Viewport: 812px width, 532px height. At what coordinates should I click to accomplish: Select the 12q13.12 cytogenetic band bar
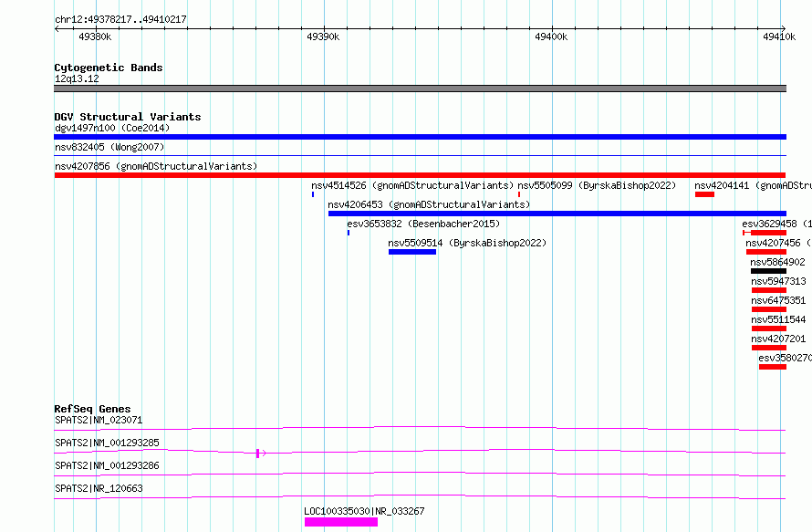(420, 89)
